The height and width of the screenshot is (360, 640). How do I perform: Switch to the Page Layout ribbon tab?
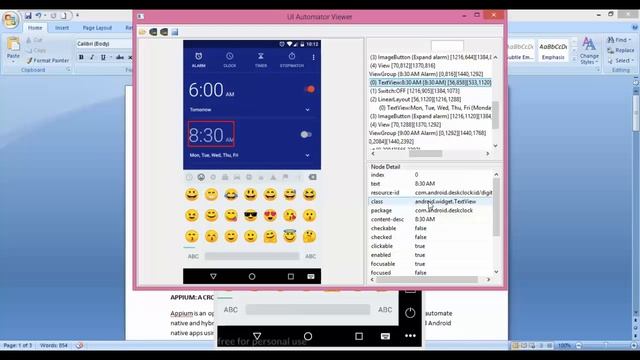click(97, 28)
